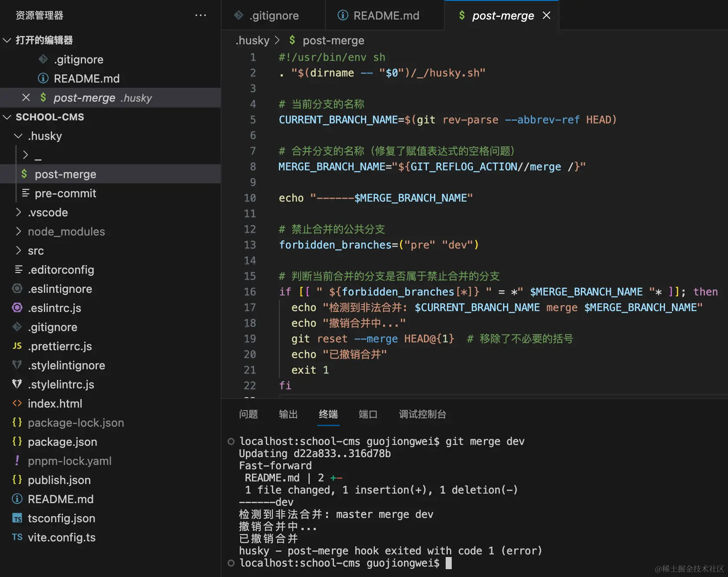Click the TS icon of vite.config.ts
Screen dimensions: 728x577
tap(17, 537)
